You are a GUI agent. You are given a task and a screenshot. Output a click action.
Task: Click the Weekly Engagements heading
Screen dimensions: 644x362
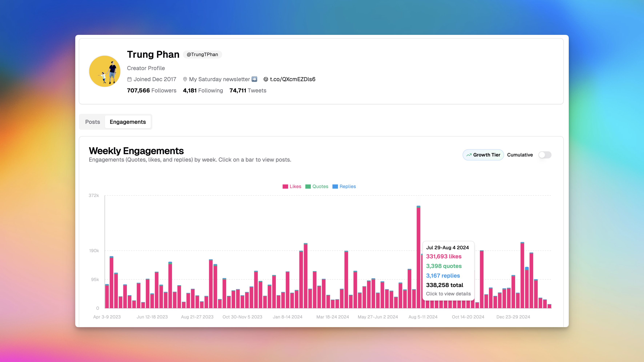[x=136, y=151]
